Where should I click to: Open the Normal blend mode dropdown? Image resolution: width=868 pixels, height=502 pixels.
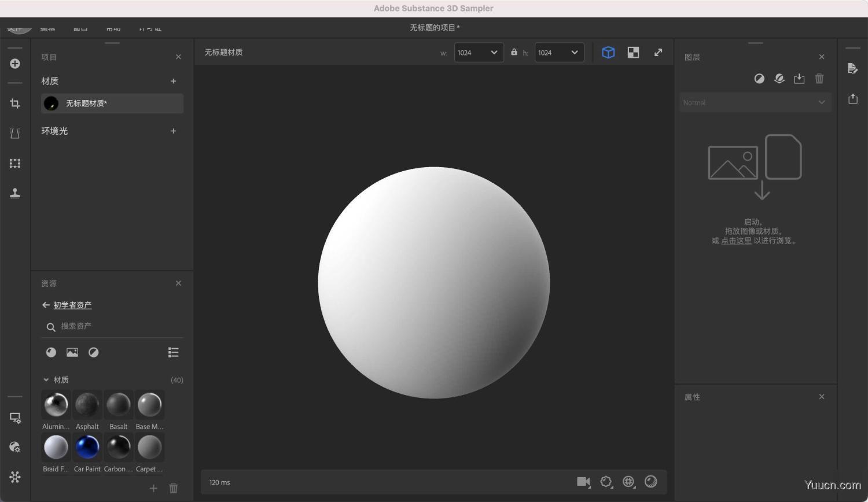pos(754,102)
